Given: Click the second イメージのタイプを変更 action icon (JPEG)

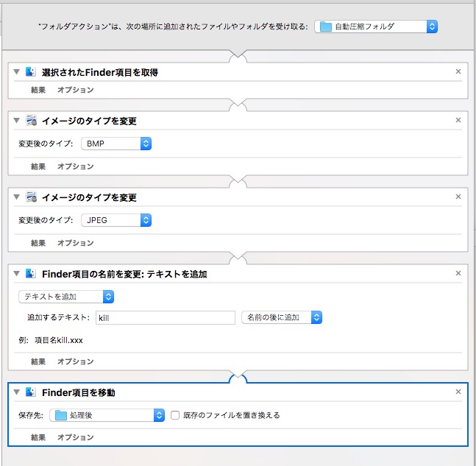Looking at the screenshot, I should click(x=31, y=197).
